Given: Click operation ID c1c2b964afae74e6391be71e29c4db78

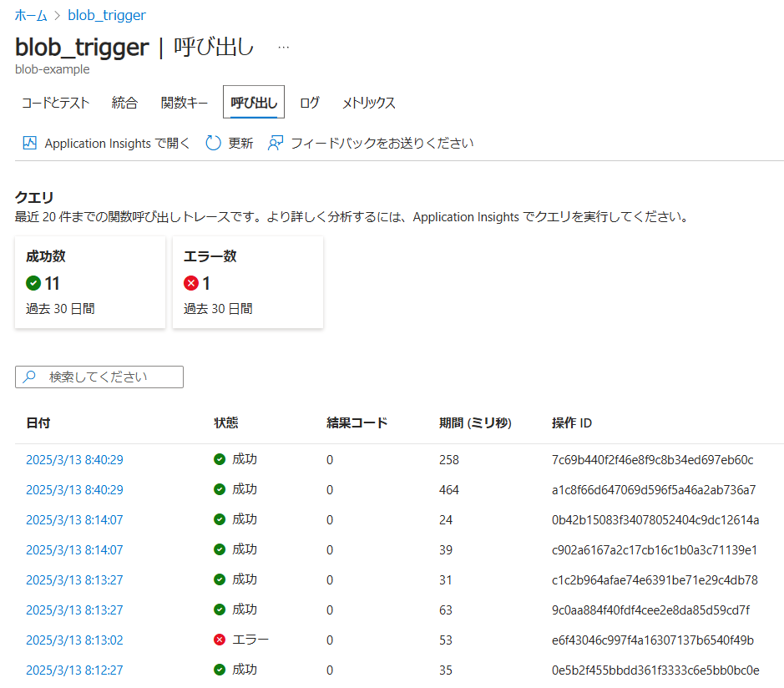Looking at the screenshot, I should tap(655, 579).
